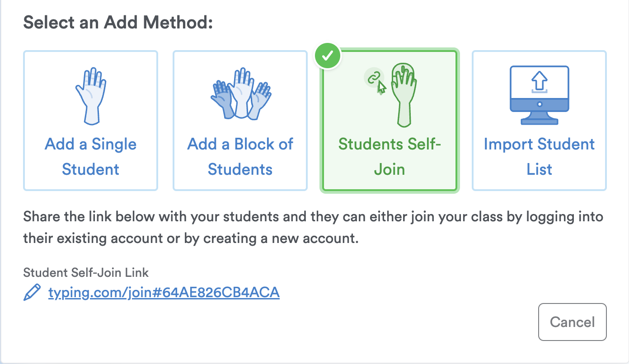Click the 'Student Self-Join Link' field label
This screenshot has width=629, height=364.
86,273
